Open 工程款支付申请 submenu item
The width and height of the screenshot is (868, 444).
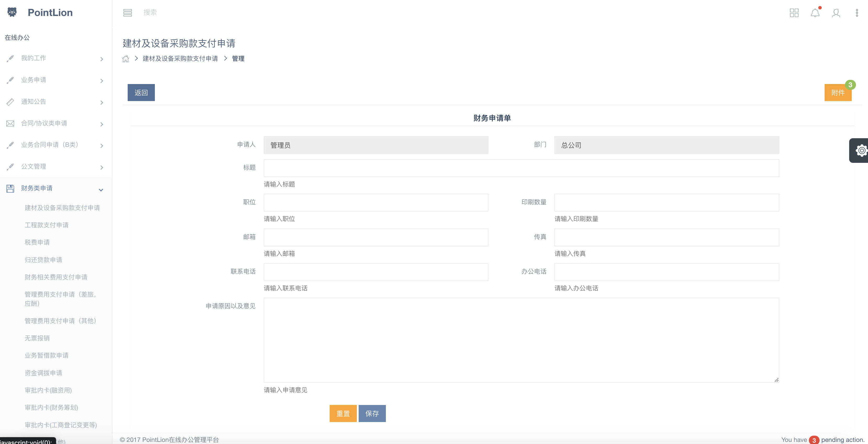[x=47, y=225]
